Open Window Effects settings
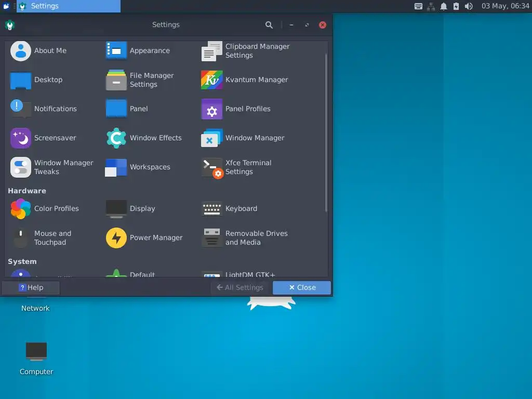 click(x=144, y=138)
